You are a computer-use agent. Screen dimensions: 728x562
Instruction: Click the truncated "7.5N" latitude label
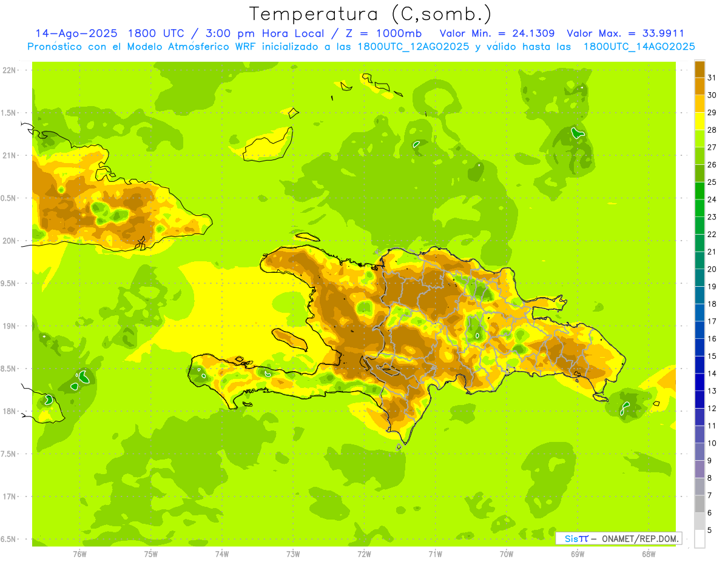pyautogui.click(x=8, y=454)
